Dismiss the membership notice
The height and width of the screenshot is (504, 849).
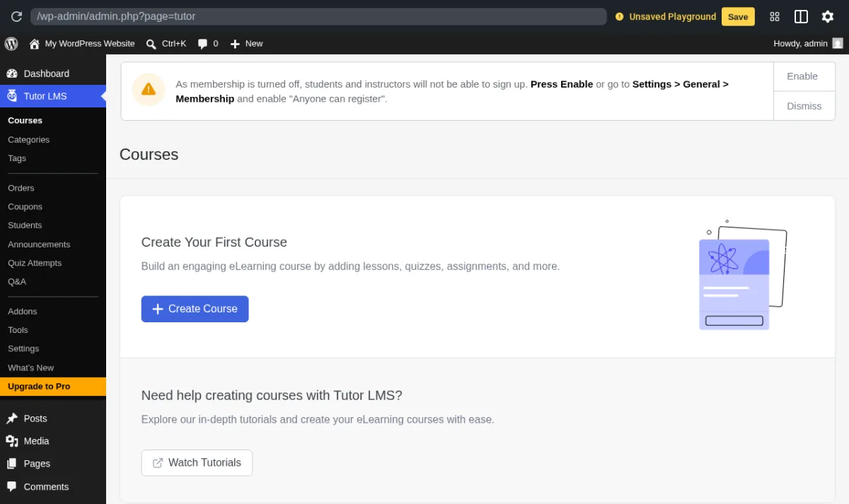point(804,106)
